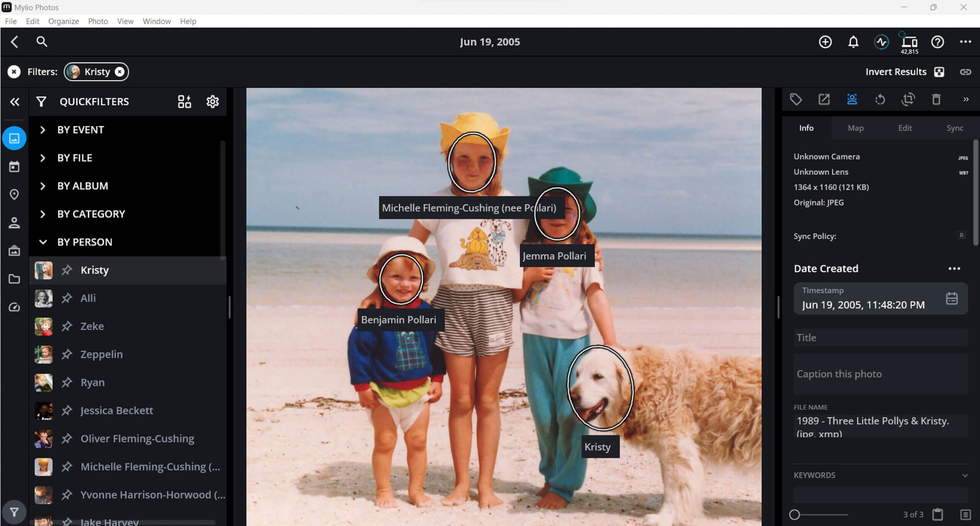This screenshot has height=526, width=980.
Task: Click the notifications bell icon
Action: point(853,42)
